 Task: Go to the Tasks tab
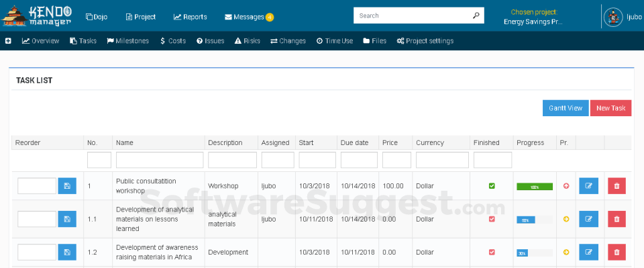(x=83, y=41)
